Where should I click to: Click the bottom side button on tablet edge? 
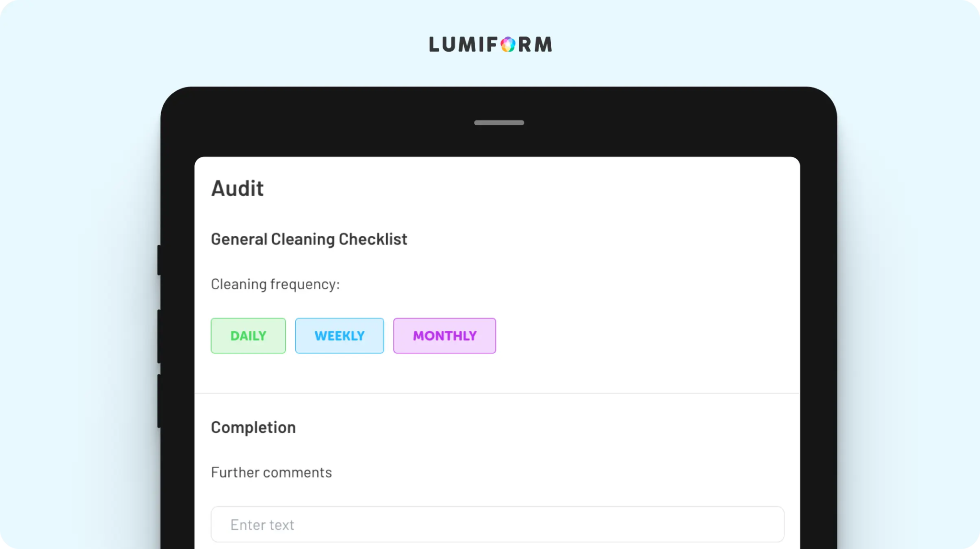tap(159, 401)
